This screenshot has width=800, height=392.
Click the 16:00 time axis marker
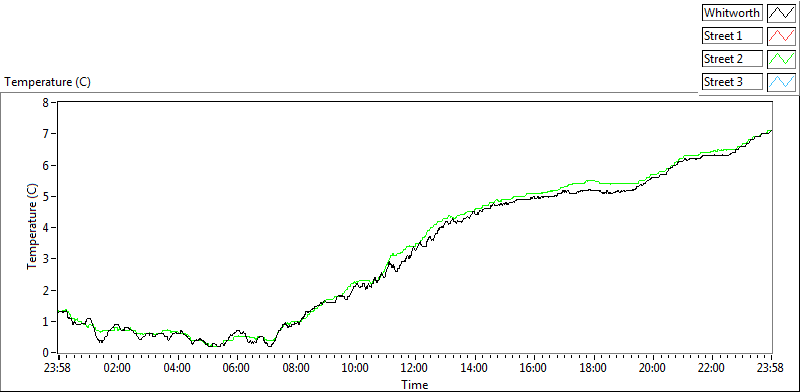[534, 368]
